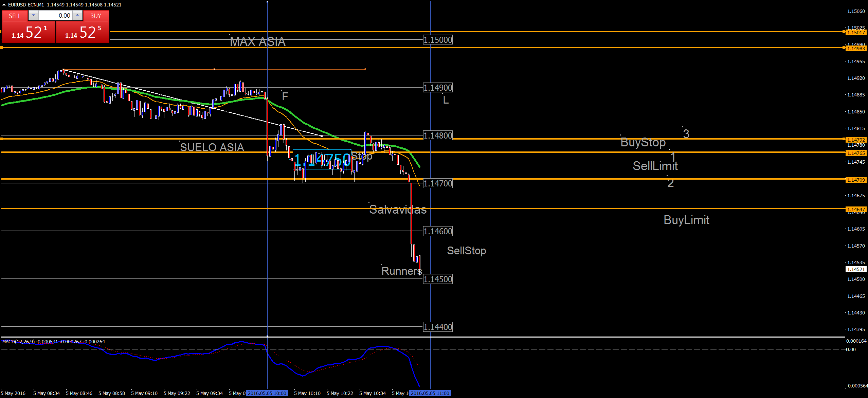Increase trade volume with up arrow
Image resolution: width=868 pixels, height=398 pixels.
77,15
